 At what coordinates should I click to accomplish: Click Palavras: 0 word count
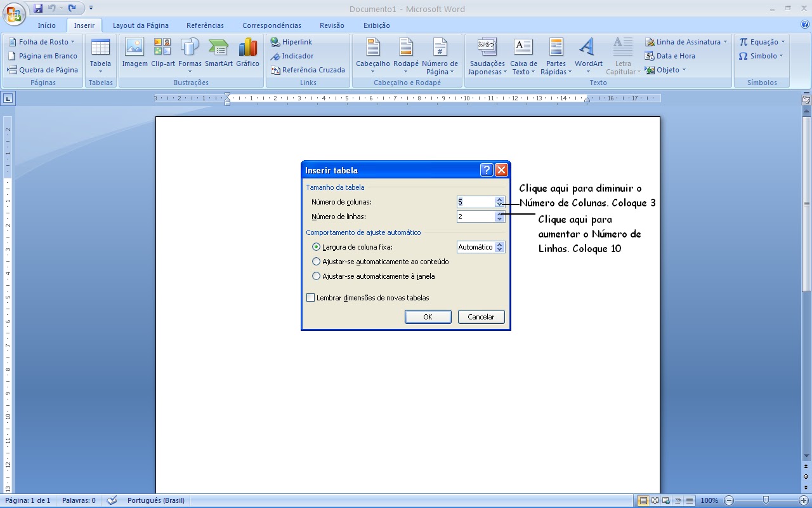click(79, 500)
